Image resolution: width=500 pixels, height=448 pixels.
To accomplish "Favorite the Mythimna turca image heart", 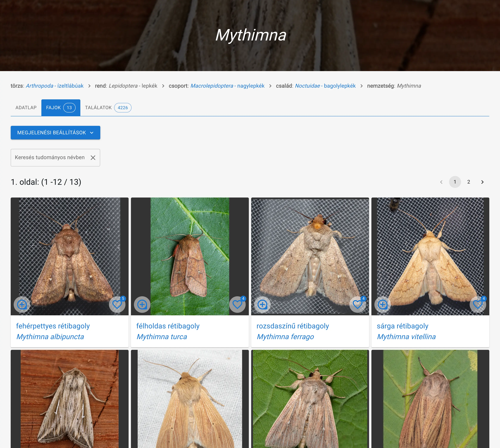I will click(237, 304).
